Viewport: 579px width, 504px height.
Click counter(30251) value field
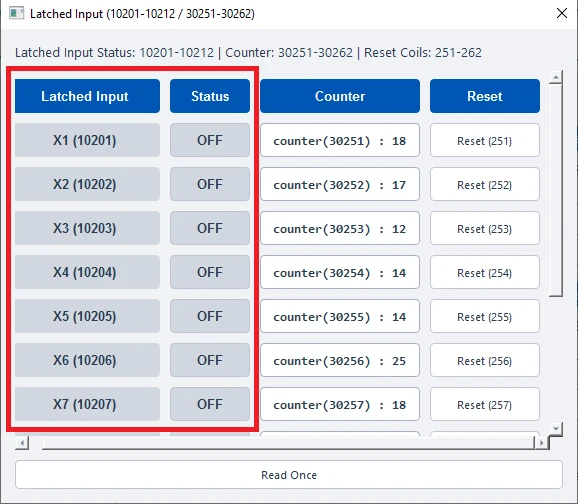[x=340, y=140]
